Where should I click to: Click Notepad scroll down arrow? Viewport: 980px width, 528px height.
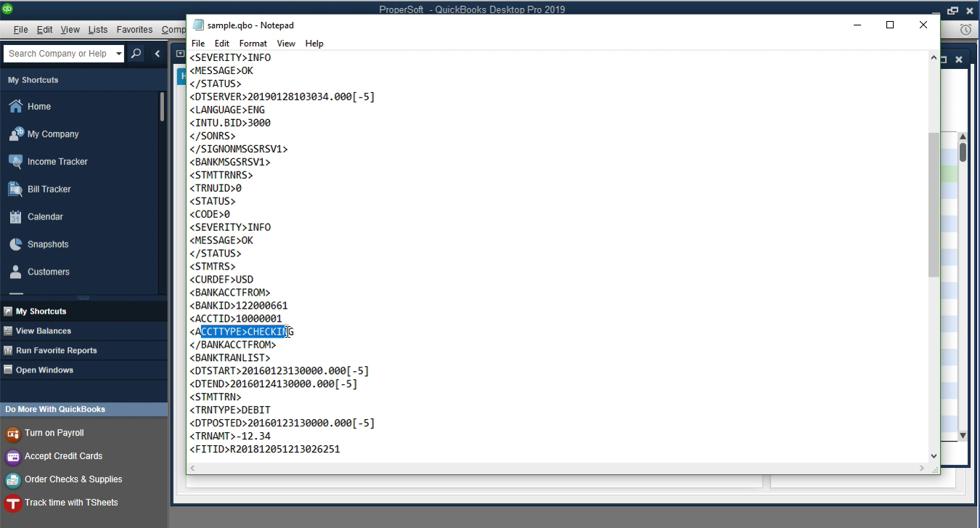tap(934, 456)
